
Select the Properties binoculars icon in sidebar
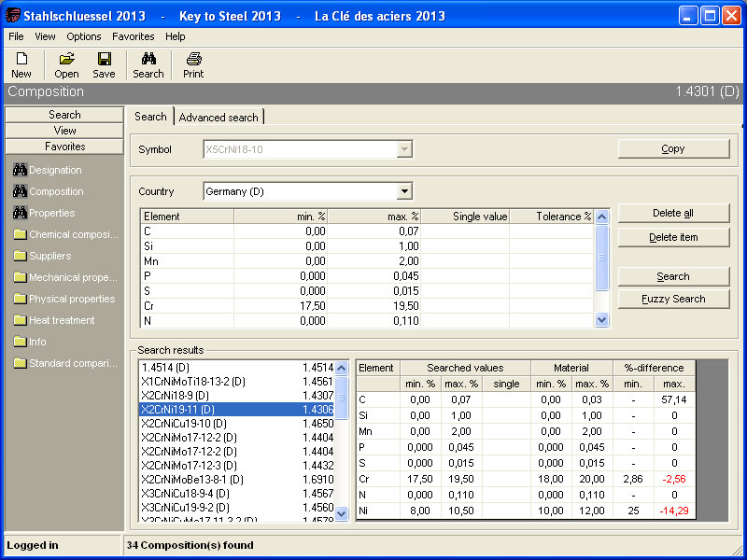click(20, 213)
